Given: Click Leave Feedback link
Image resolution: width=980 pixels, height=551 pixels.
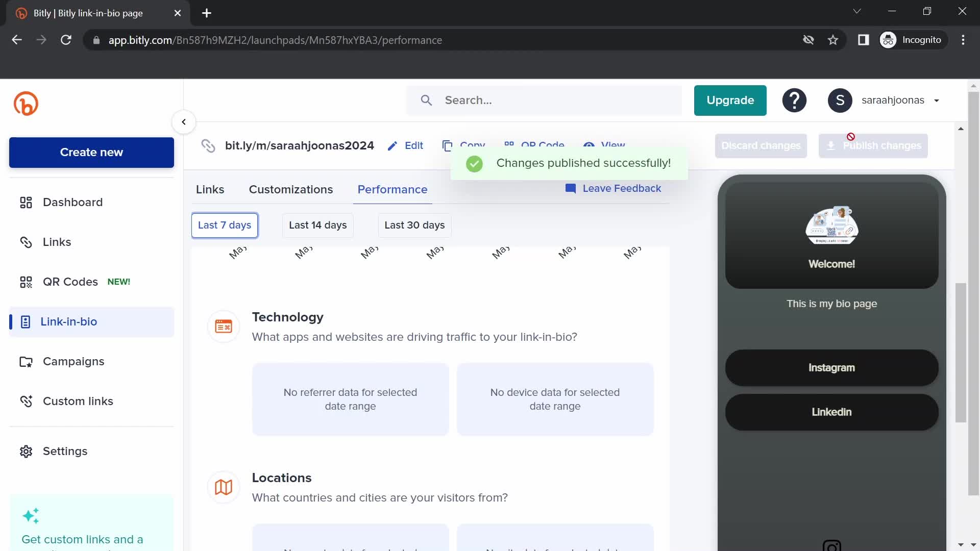Looking at the screenshot, I should click(x=613, y=189).
